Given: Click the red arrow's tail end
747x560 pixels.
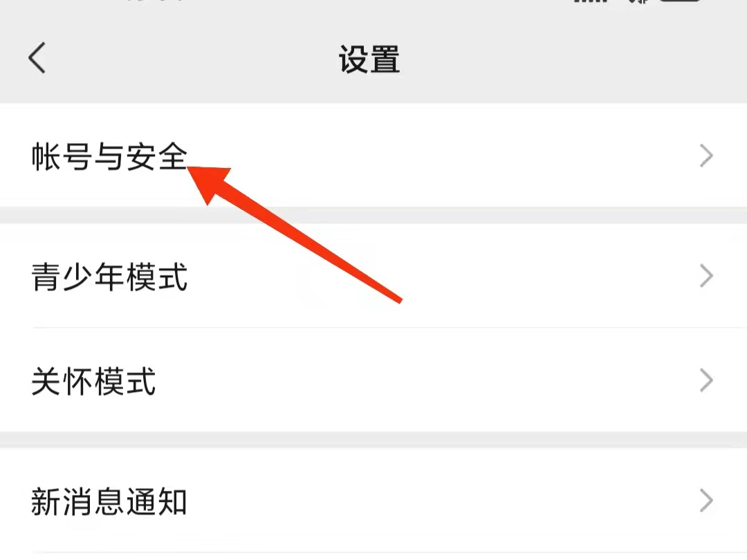Looking at the screenshot, I should click(399, 300).
